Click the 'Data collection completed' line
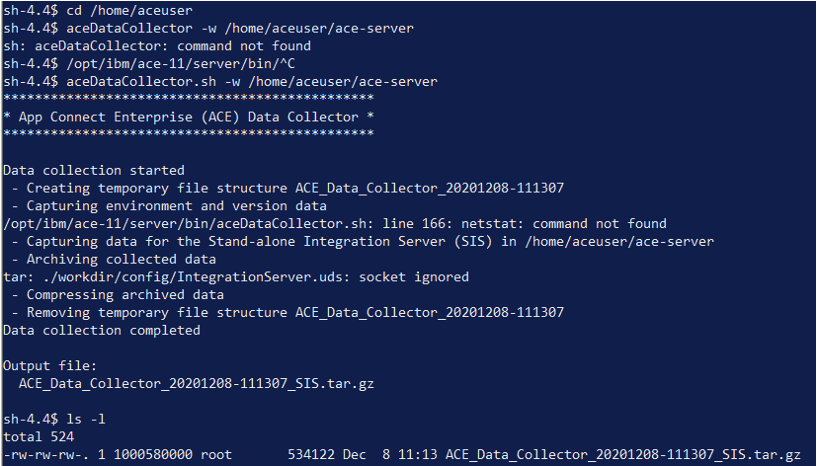 pos(102,330)
